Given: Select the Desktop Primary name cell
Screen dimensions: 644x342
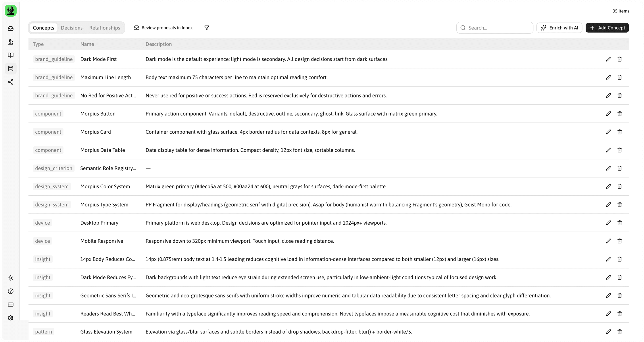Looking at the screenshot, I should [100, 223].
